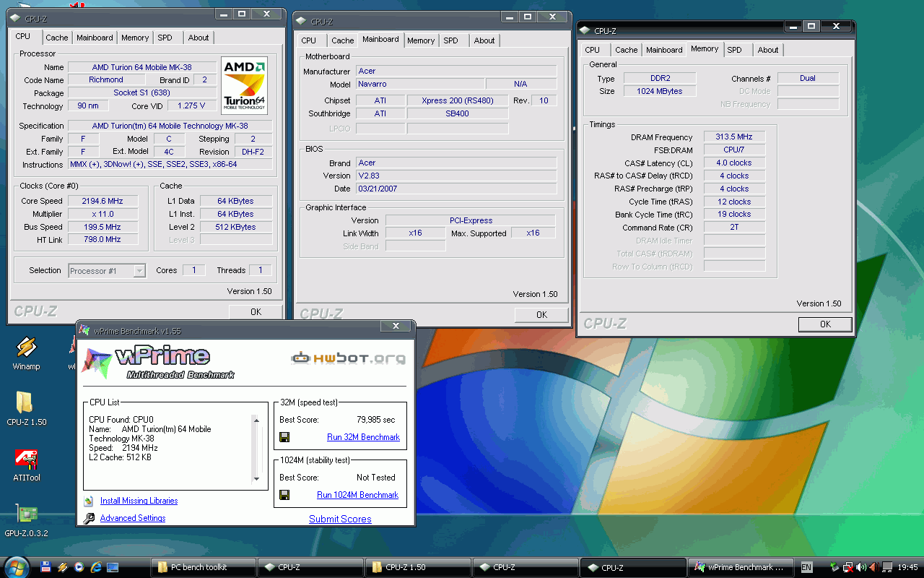
Task: Open the Advanced Settings link in wPrime
Action: (x=133, y=518)
